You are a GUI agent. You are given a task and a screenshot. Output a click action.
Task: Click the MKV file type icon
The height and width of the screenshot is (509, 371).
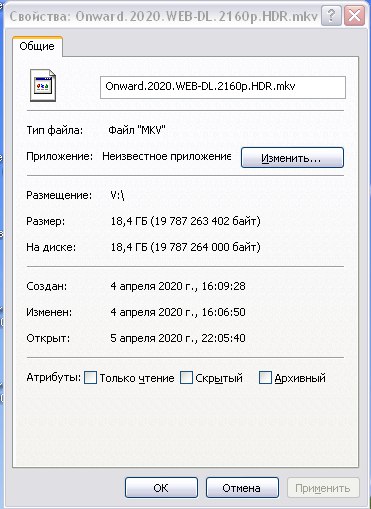(43, 85)
